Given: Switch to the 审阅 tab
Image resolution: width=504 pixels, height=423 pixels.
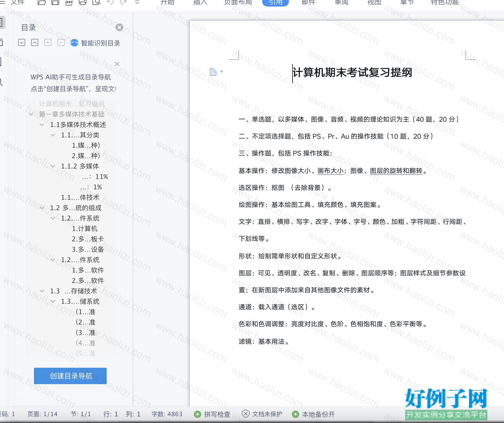Looking at the screenshot, I should tap(341, 2).
